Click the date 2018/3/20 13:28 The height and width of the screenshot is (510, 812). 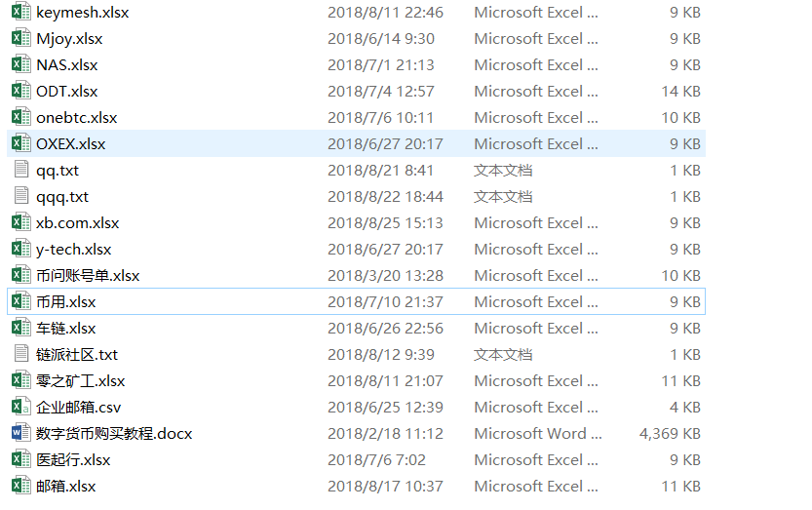385,275
